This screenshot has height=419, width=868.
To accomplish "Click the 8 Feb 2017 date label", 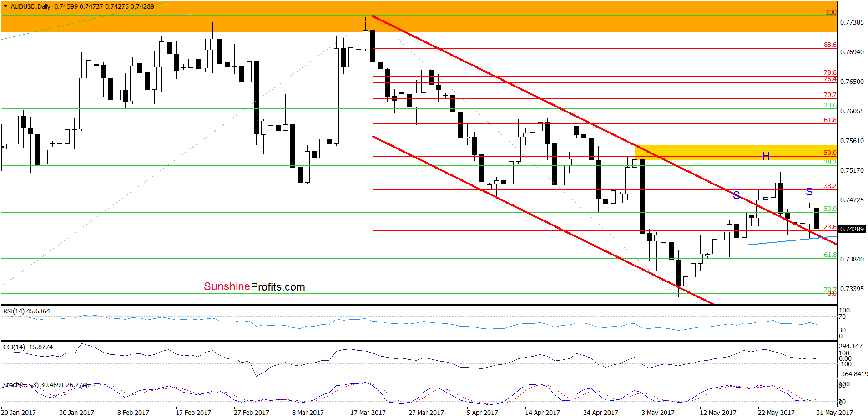I will point(133,413).
